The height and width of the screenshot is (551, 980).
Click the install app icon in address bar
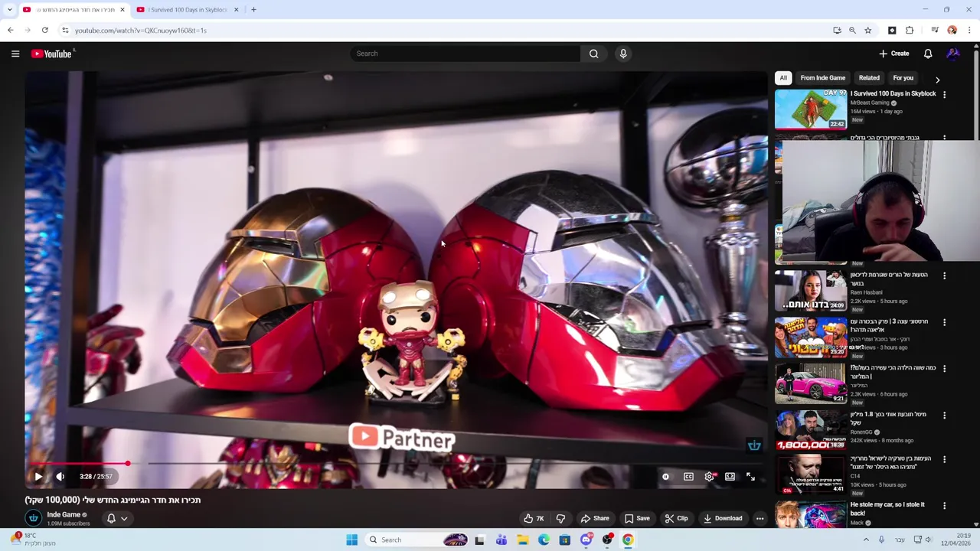(837, 31)
